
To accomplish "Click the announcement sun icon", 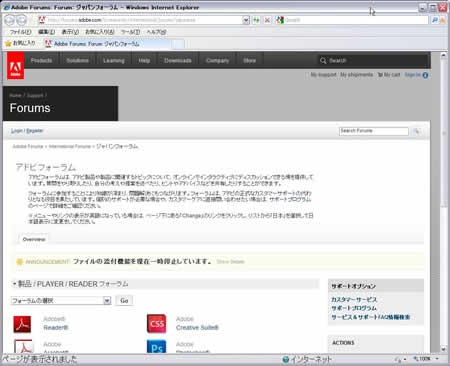I will 20,262.
